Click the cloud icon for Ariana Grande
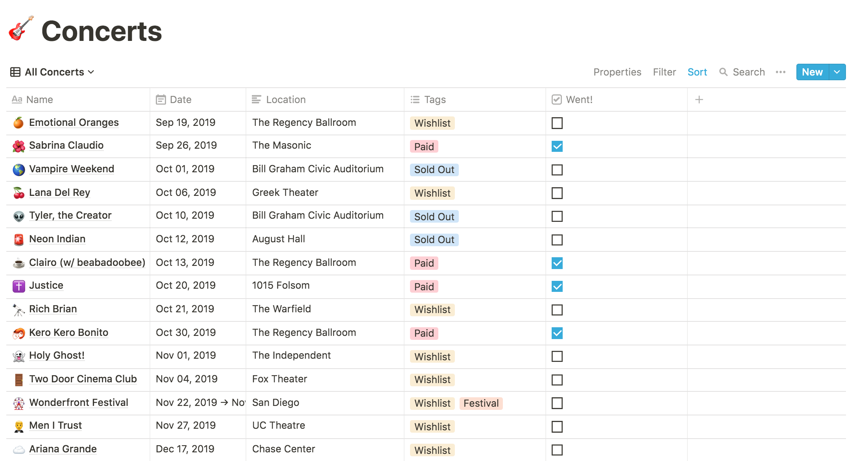Viewport: 868px width, 461px height. coord(18,450)
